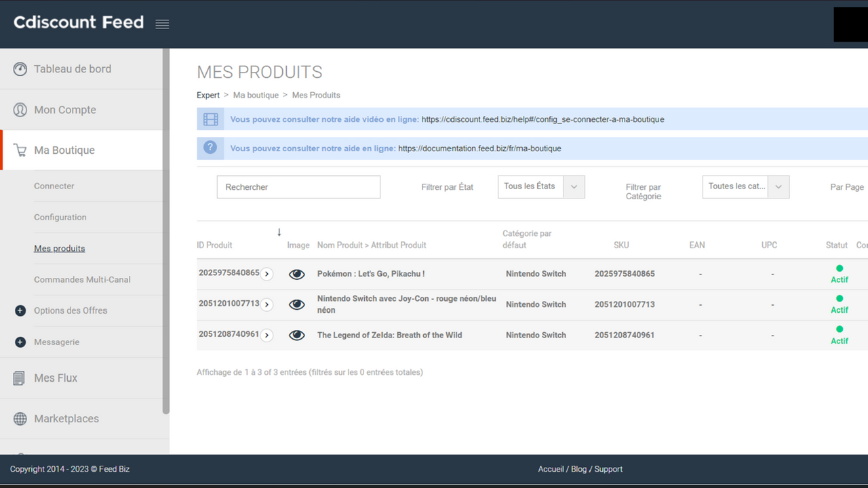This screenshot has height=488, width=868.
Task: Click the question mark icon in help banner
Action: pyautogui.click(x=210, y=147)
